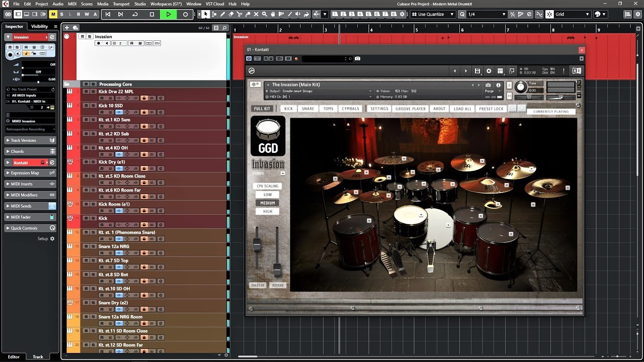Adjust the MASTER volume fader
Image resolution: width=644 pixels, height=362 pixels.
[x=257, y=245]
